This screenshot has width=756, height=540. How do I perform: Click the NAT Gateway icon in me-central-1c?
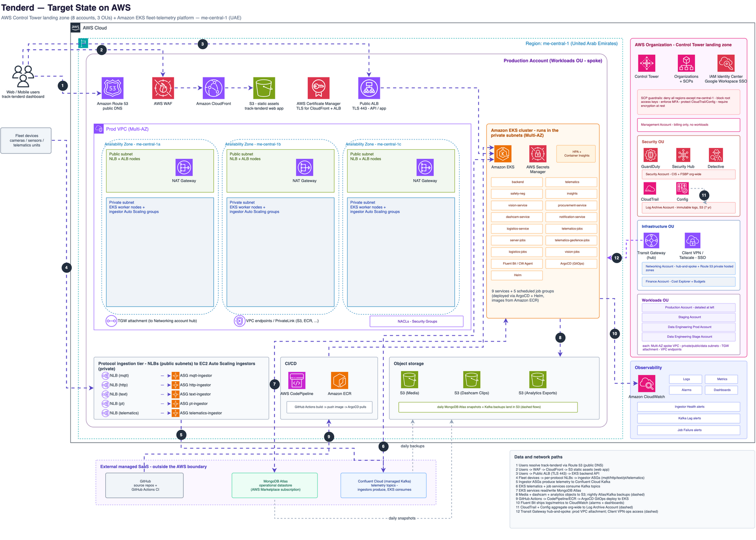pos(425,167)
